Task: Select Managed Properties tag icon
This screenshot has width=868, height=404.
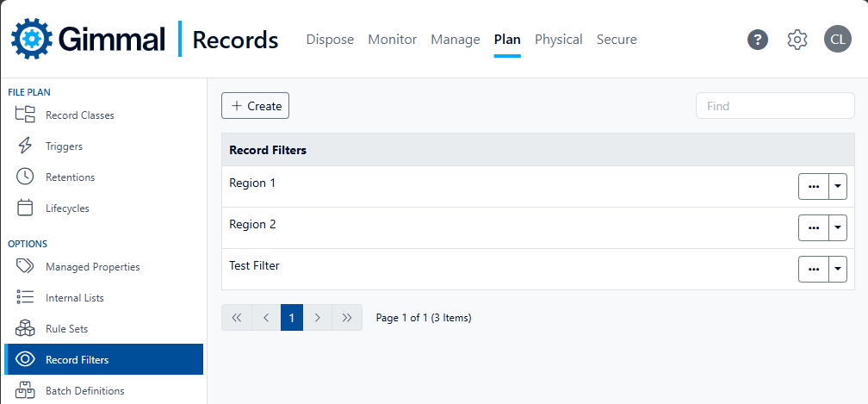Action: [25, 267]
